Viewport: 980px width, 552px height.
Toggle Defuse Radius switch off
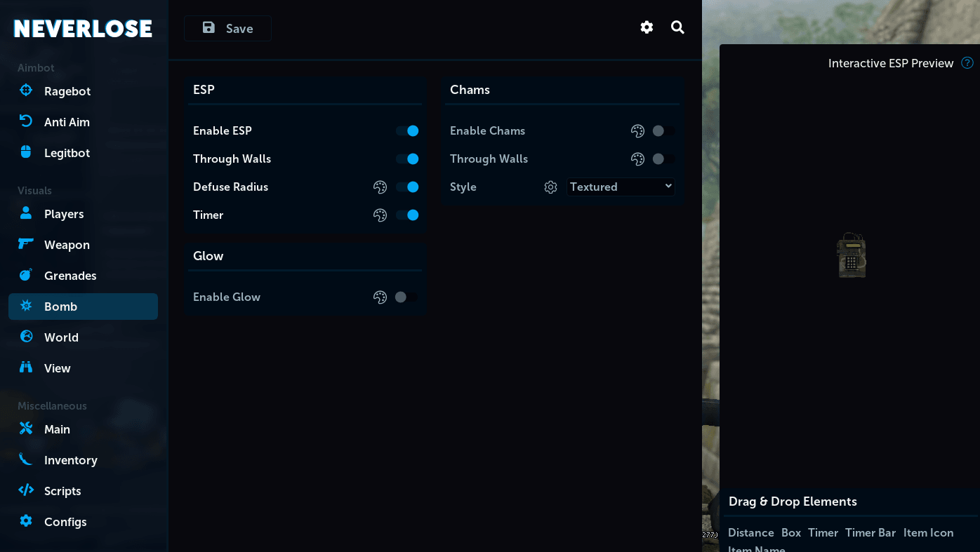click(407, 187)
